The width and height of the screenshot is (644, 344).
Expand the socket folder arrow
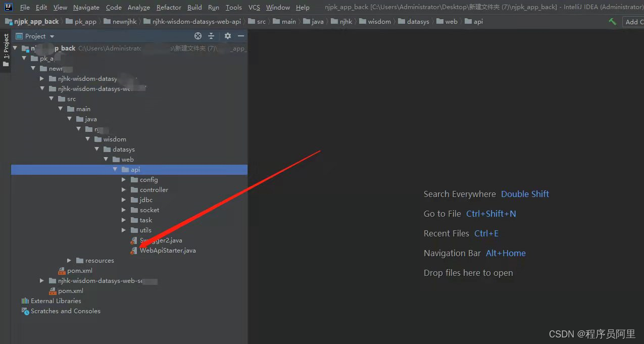[x=124, y=210]
